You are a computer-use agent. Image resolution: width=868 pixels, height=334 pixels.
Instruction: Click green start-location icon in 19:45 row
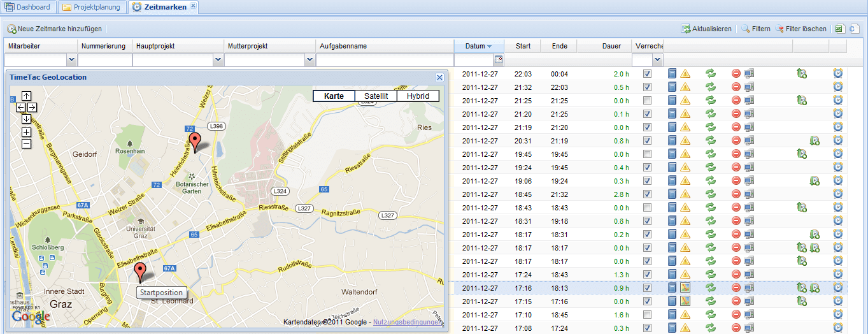pyautogui.click(x=802, y=154)
